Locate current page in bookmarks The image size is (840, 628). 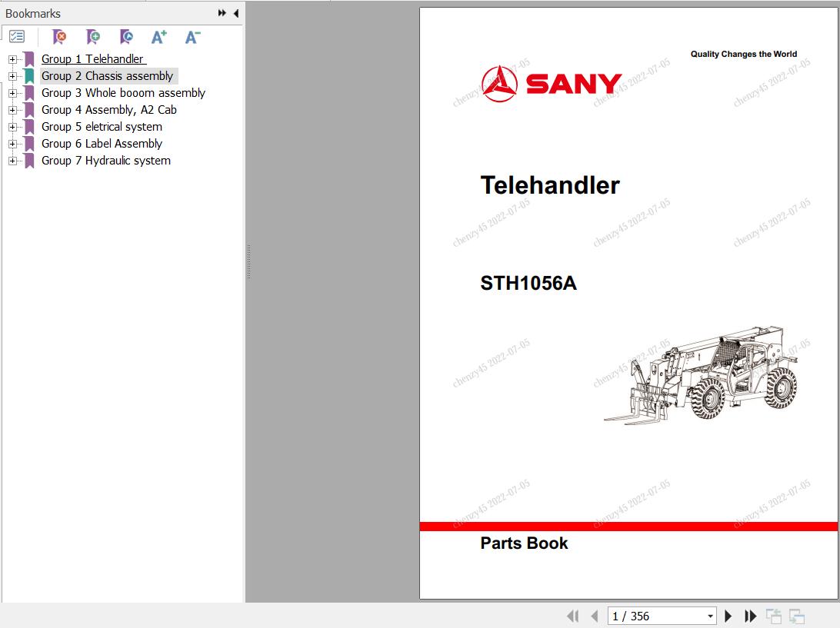pos(125,36)
